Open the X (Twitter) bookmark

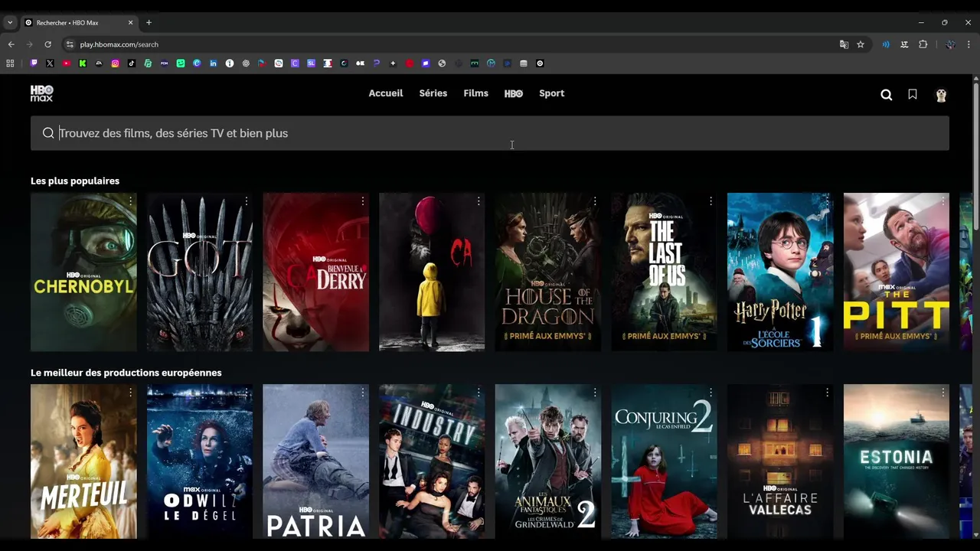(x=50, y=64)
